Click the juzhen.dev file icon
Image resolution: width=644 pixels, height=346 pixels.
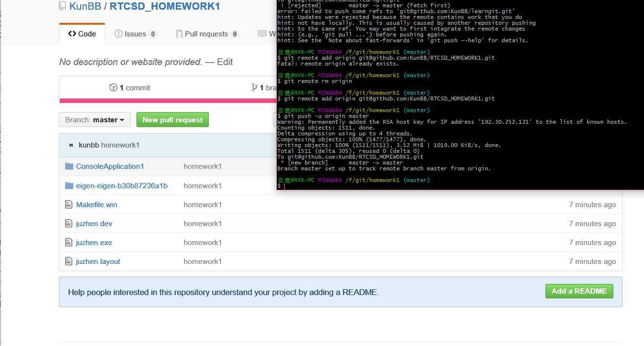[x=68, y=224]
